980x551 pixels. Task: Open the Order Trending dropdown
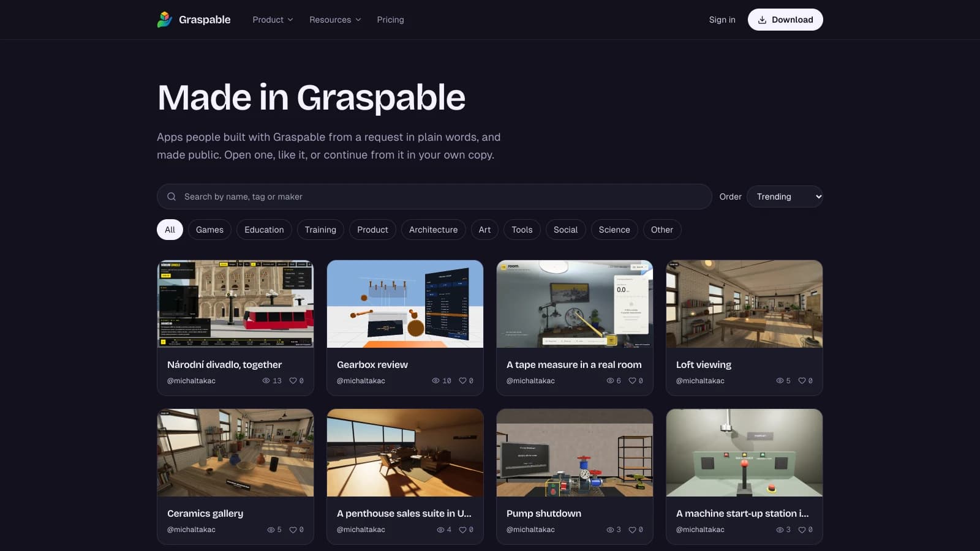pyautogui.click(x=785, y=197)
